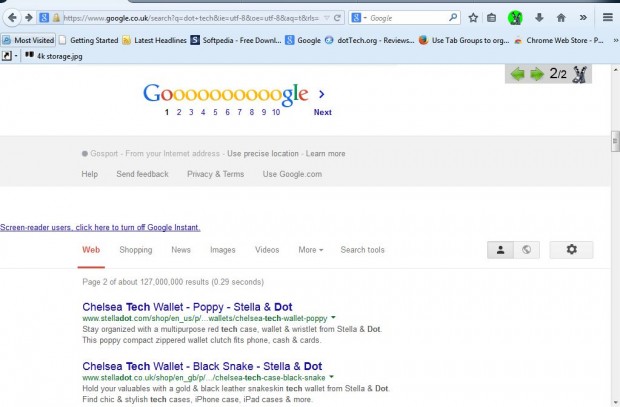Reload the page with the refresh icon
The width and height of the screenshot is (620, 407).
click(337, 18)
